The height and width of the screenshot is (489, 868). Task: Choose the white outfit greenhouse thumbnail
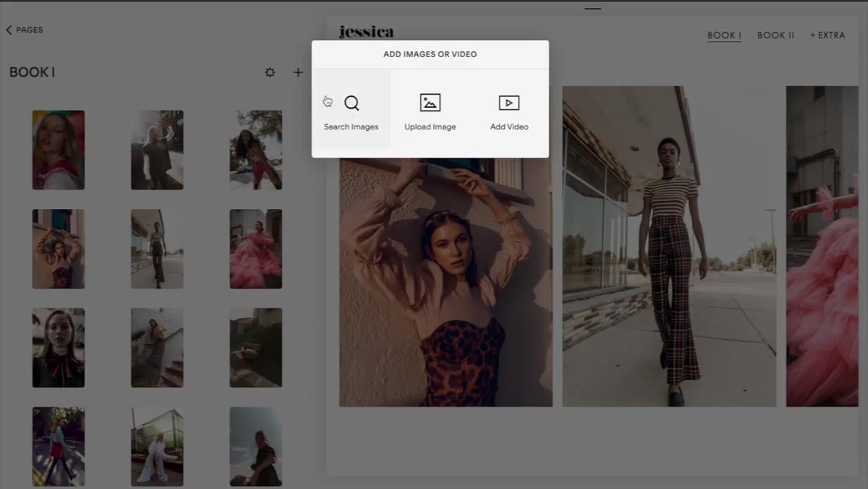[x=157, y=446]
